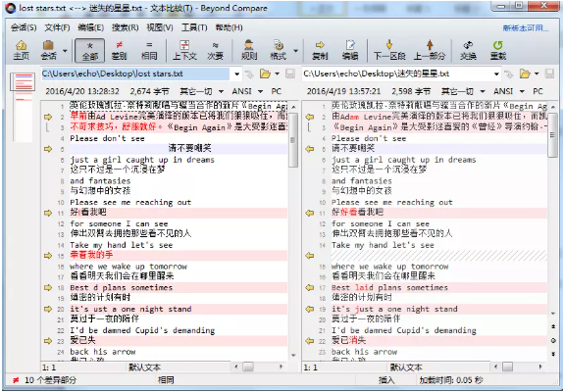
Task: Jump to 上一部分 previous difference section
Action: click(430, 50)
